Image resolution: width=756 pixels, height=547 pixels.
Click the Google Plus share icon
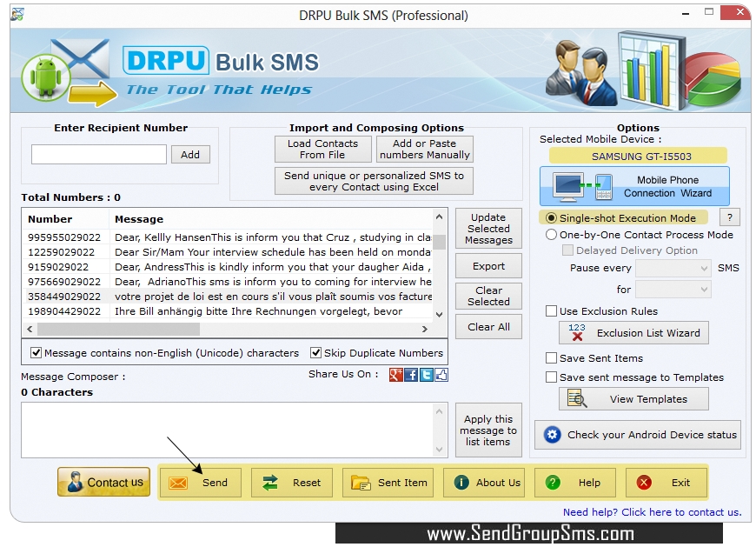(x=396, y=375)
